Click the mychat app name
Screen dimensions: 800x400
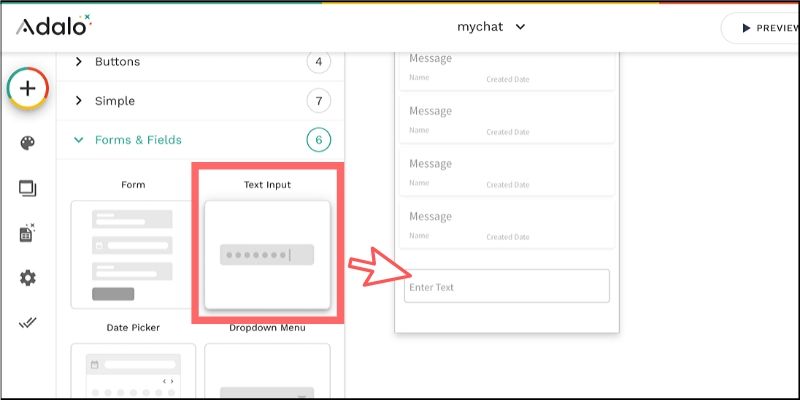[x=480, y=27]
